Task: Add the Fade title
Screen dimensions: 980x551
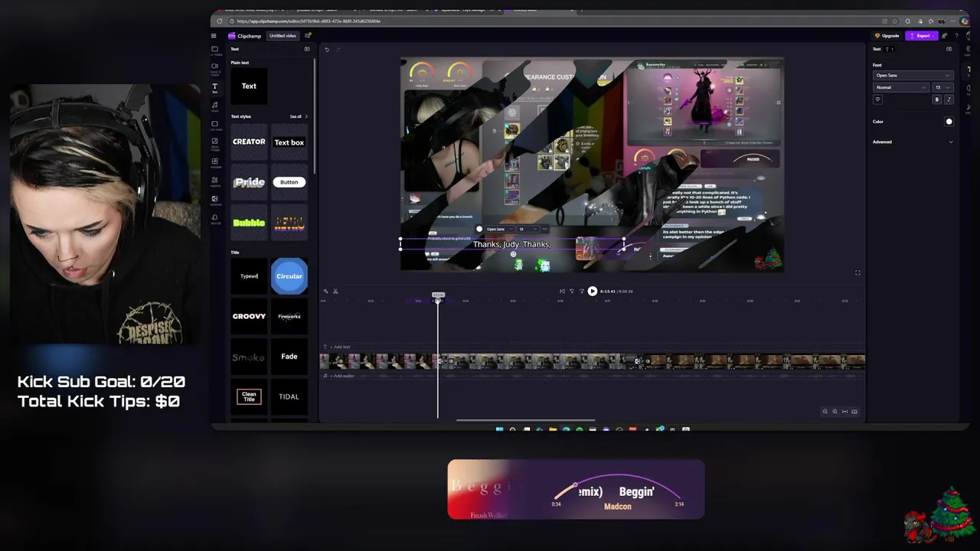Action: click(289, 357)
